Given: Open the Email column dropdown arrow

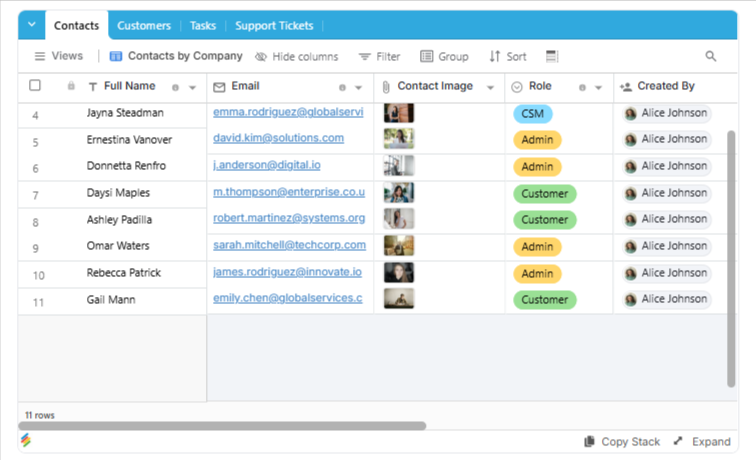Looking at the screenshot, I should (358, 88).
